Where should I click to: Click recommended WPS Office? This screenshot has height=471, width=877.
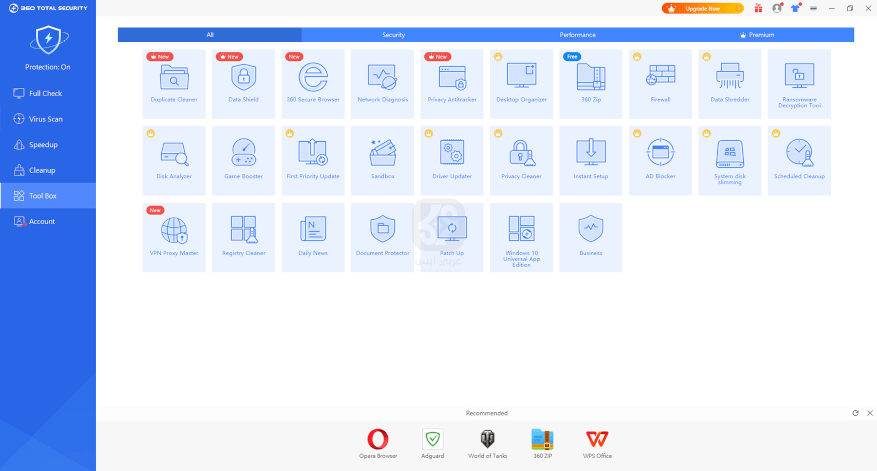(597, 444)
